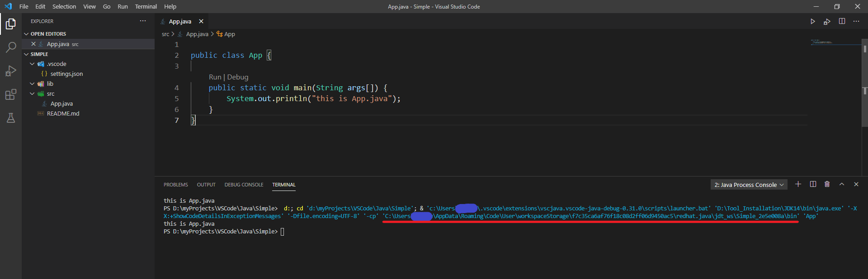Select the Terminal panel tab
This screenshot has width=868, height=279.
tap(284, 185)
